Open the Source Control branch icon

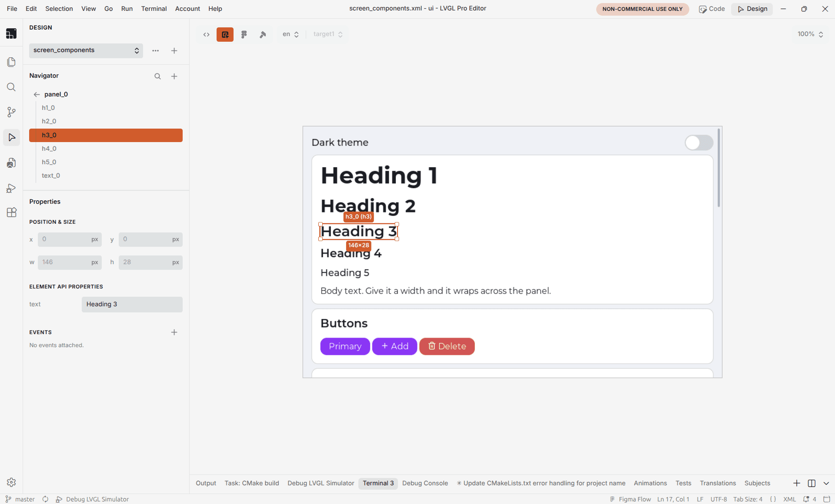(11, 112)
